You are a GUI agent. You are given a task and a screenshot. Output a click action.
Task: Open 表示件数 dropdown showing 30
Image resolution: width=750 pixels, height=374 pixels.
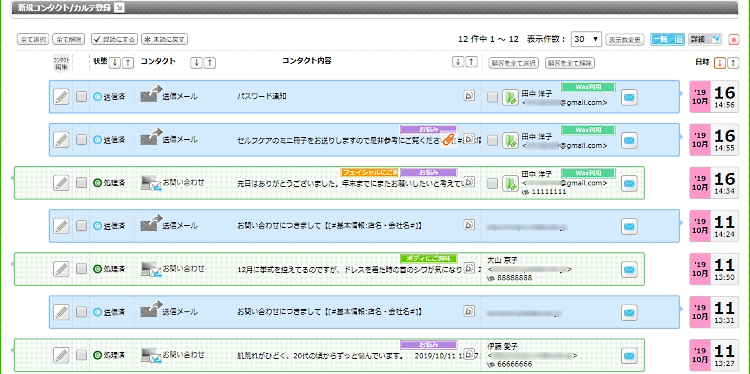point(586,39)
